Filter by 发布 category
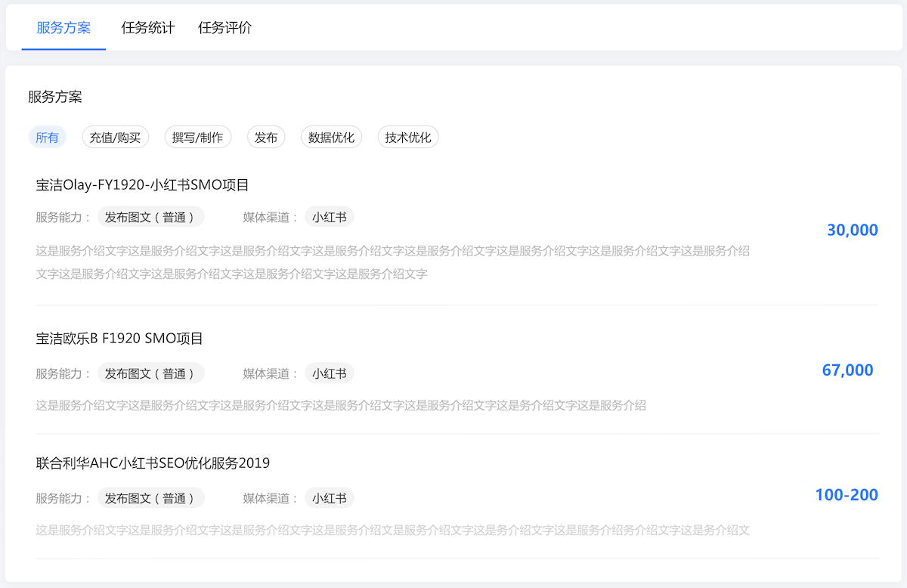 (266, 138)
